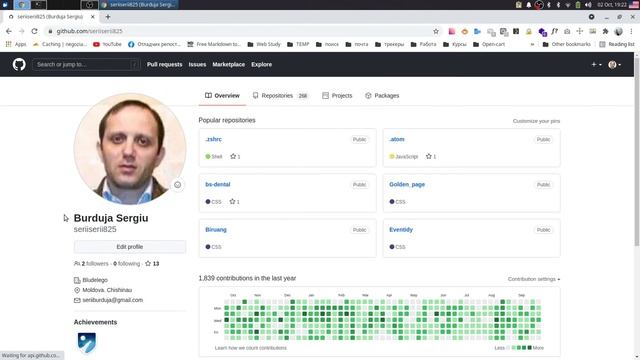Open the Golden_page repository link
The image size is (640, 360).
(407, 184)
